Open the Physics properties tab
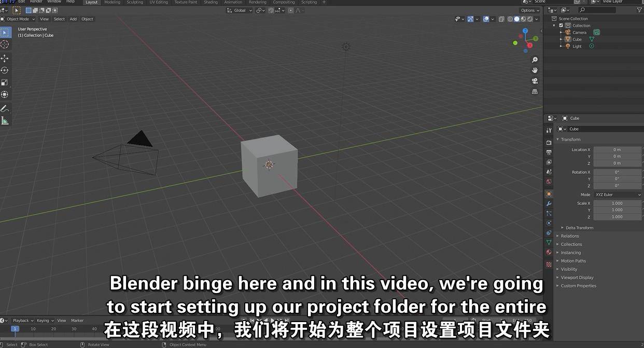This screenshot has width=644, height=348. [x=549, y=223]
